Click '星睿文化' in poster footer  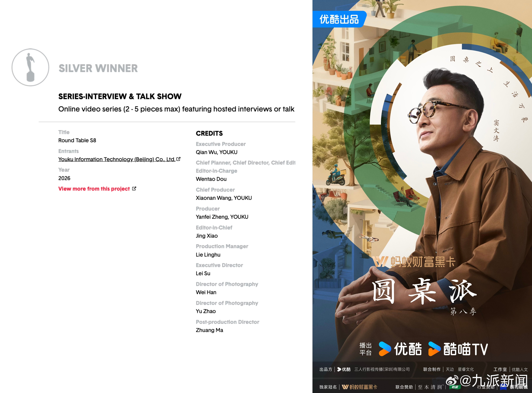tap(466, 369)
